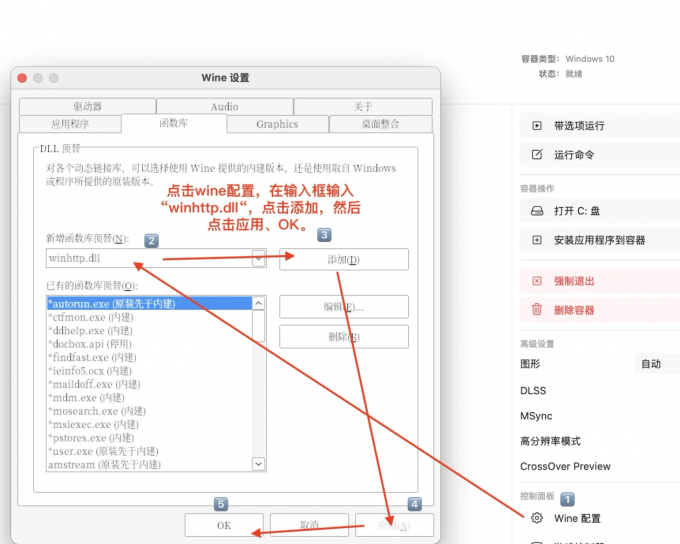Click the edit icon beside 运行命令
This screenshot has width=680, height=544.
coord(537,154)
